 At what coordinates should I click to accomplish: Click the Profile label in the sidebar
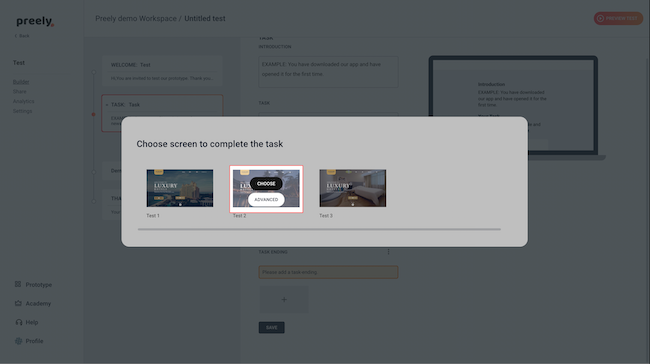click(34, 341)
